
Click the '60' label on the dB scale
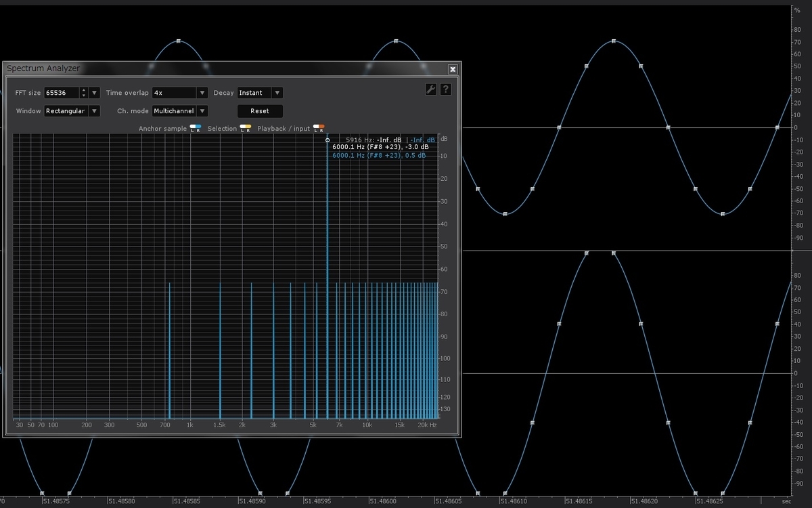(445, 270)
